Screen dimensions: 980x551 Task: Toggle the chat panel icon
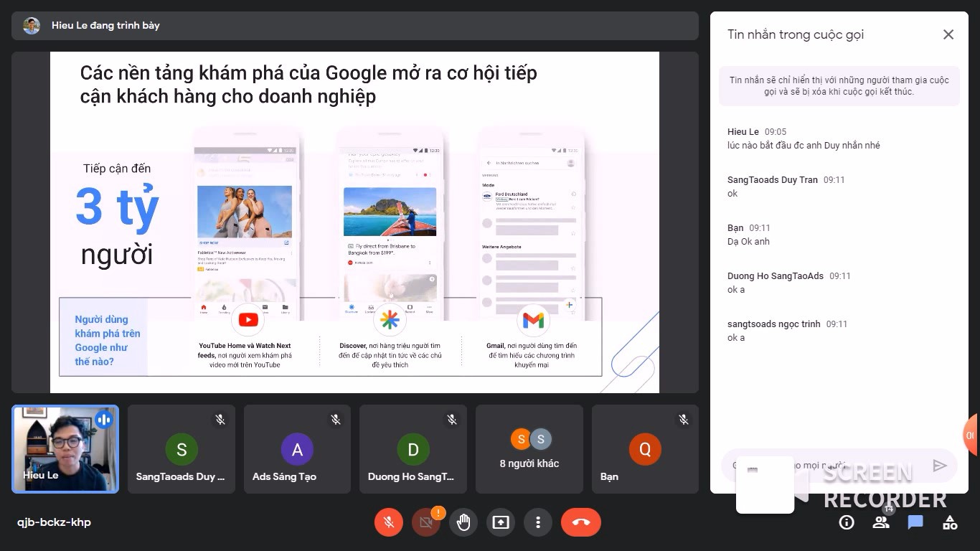pos(915,522)
